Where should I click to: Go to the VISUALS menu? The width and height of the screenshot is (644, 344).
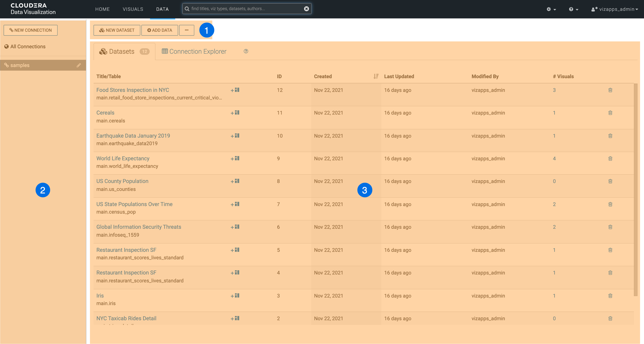133,9
